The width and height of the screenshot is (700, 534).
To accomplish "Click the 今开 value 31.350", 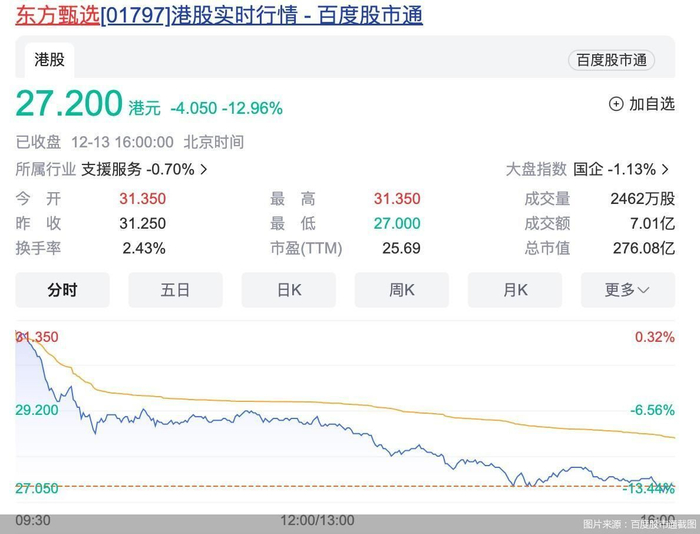I will click(x=142, y=199).
